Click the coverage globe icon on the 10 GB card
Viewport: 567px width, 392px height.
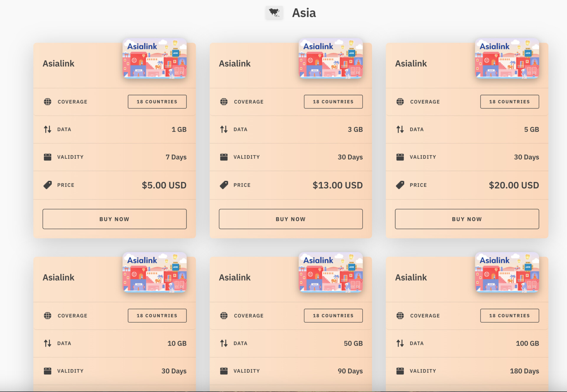[x=48, y=315]
